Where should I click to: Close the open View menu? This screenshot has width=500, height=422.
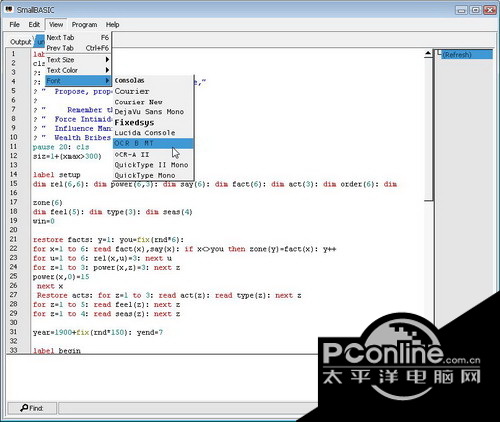coord(56,25)
